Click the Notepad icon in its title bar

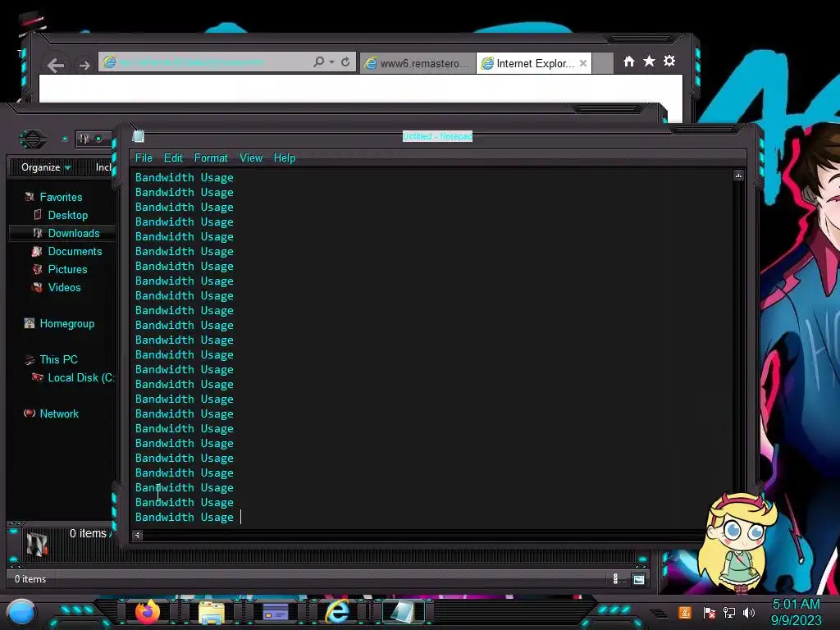tap(138, 136)
